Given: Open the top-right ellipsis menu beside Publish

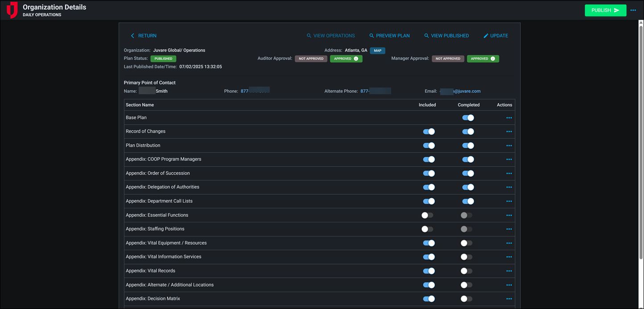Looking at the screenshot, I should click(x=633, y=10).
